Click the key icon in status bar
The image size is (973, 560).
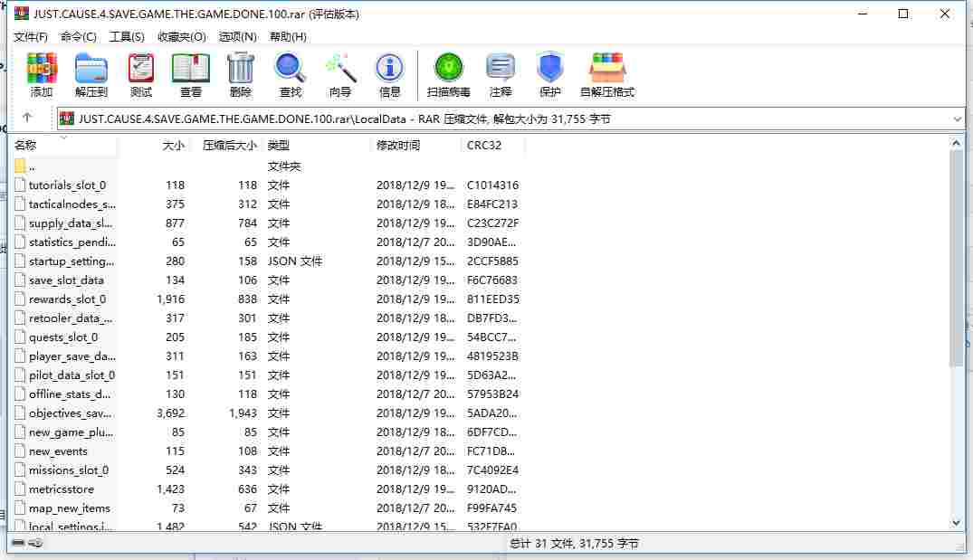coord(36,543)
